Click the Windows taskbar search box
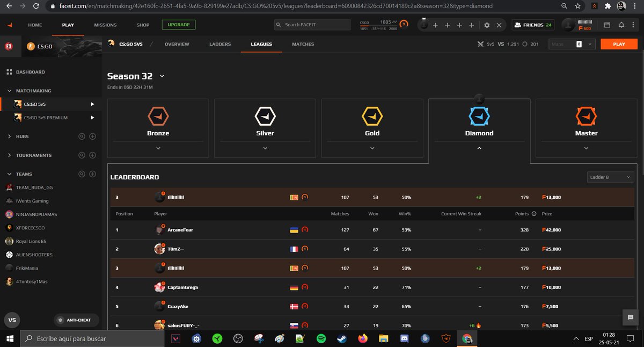Image resolution: width=644 pixels, height=347 pixels. (93, 339)
